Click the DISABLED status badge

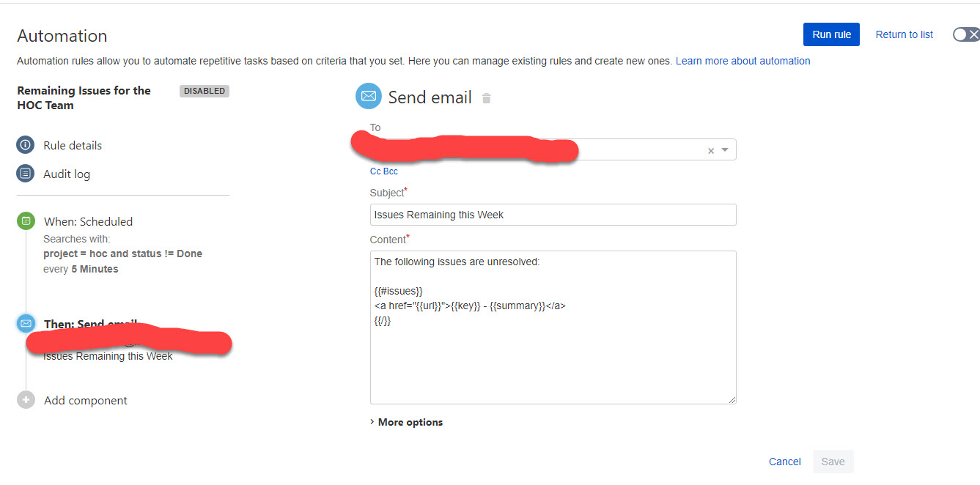pos(205,91)
